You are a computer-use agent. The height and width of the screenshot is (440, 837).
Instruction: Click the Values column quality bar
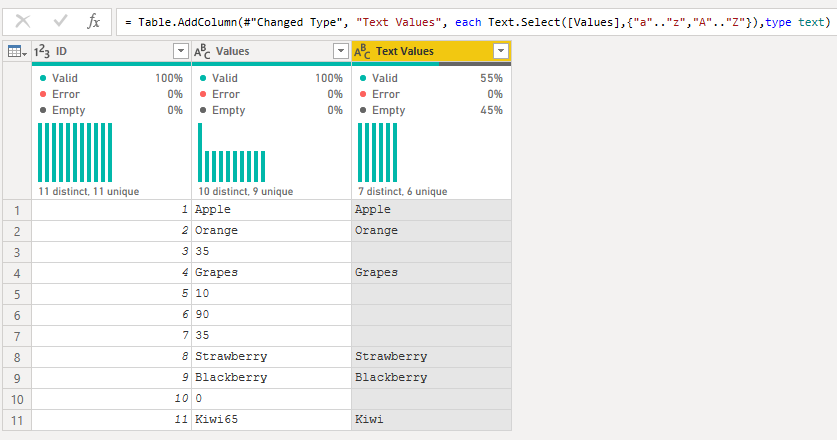click(x=272, y=64)
